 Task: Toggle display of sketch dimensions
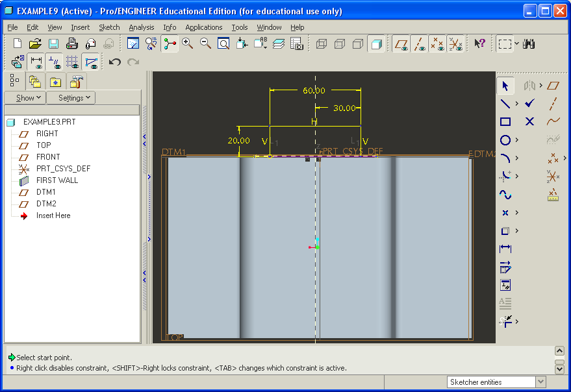tap(36, 62)
